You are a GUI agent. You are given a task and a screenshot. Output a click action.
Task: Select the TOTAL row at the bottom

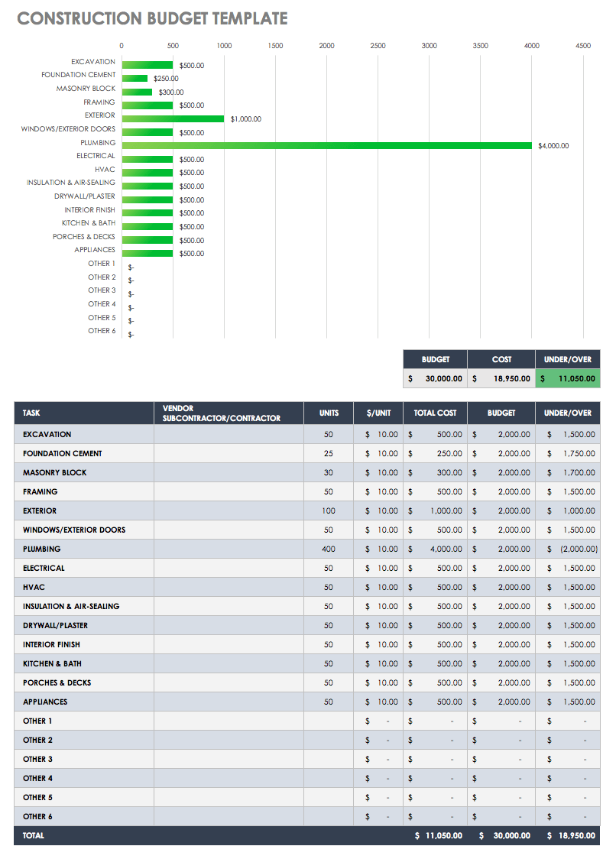33,835
